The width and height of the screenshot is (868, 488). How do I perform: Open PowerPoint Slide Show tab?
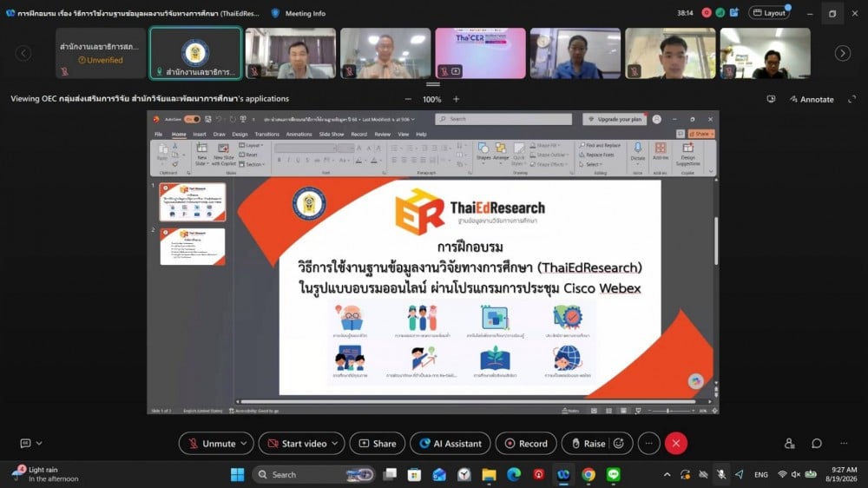click(x=331, y=134)
